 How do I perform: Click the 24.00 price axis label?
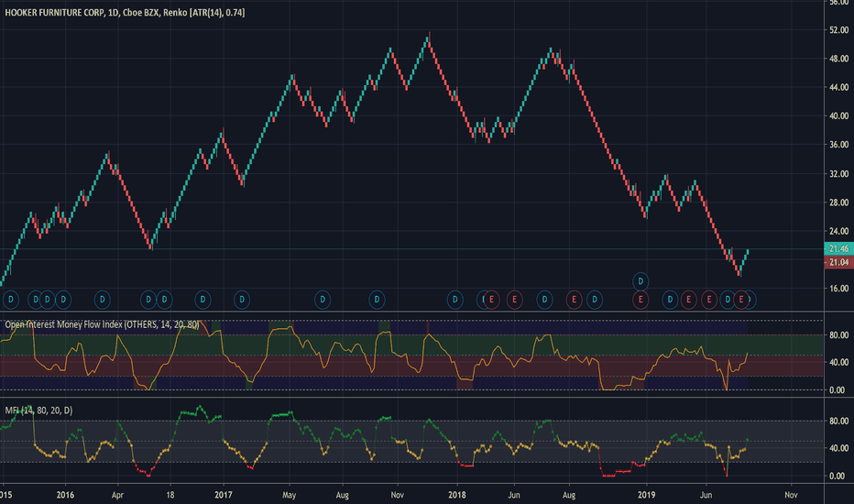pos(838,231)
